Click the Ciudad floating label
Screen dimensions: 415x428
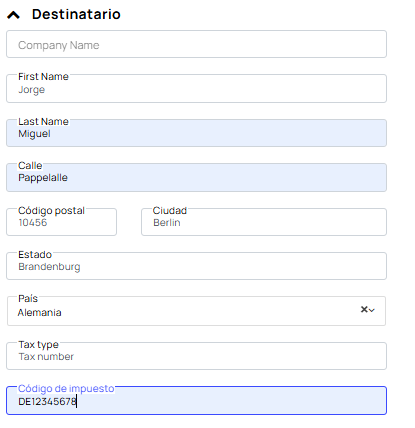click(170, 211)
